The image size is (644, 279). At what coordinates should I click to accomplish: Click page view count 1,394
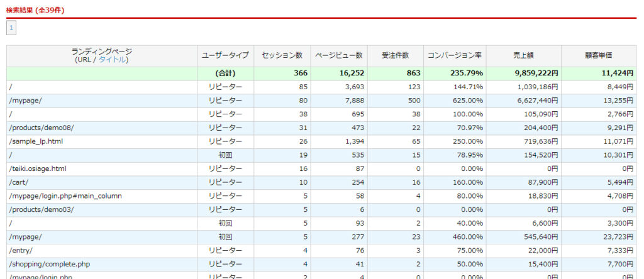click(x=355, y=141)
